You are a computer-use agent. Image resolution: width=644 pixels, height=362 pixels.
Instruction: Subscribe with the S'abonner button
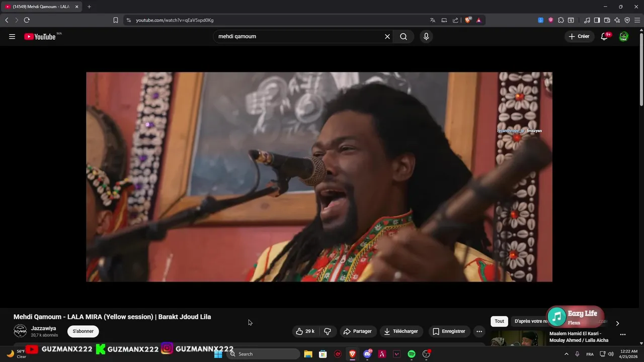click(x=83, y=331)
